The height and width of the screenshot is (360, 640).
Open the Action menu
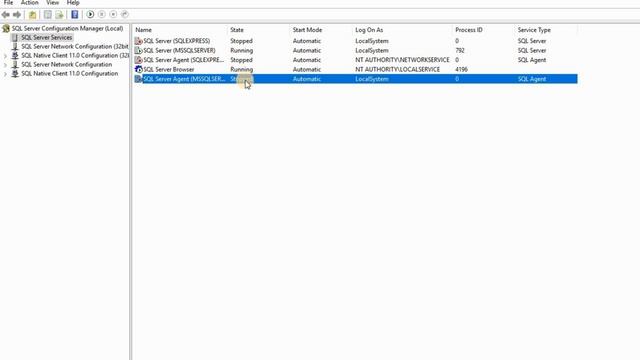click(x=29, y=2)
